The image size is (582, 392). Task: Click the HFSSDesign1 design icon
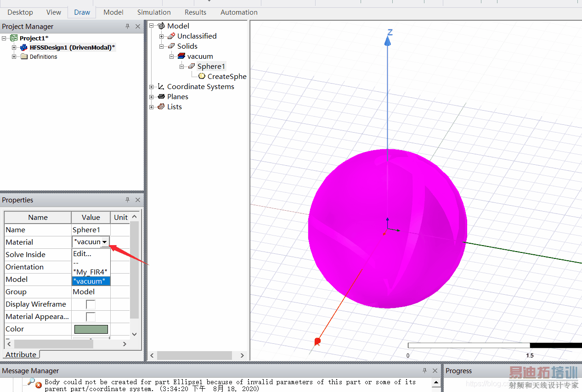point(24,47)
